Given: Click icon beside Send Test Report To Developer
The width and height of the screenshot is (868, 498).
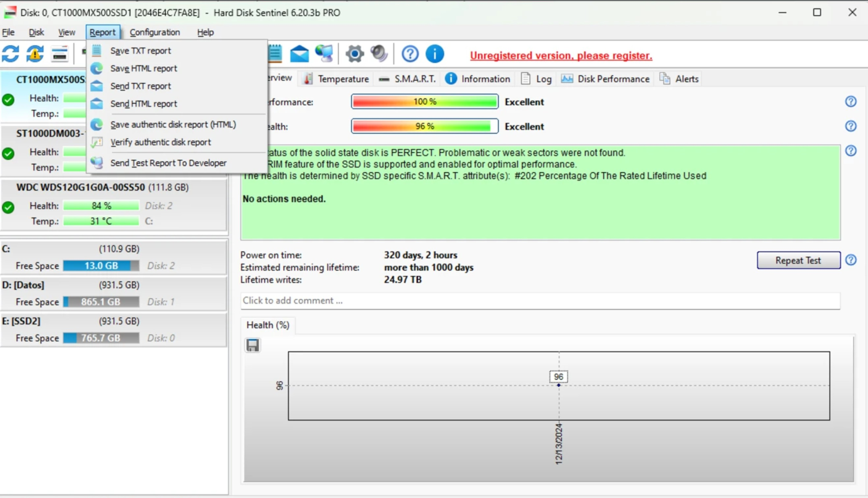Looking at the screenshot, I should pyautogui.click(x=97, y=163).
